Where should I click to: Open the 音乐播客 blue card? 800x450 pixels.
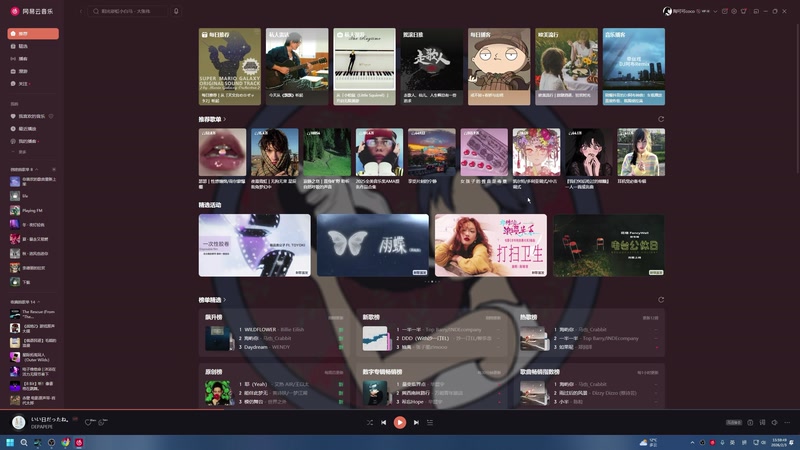(634, 66)
